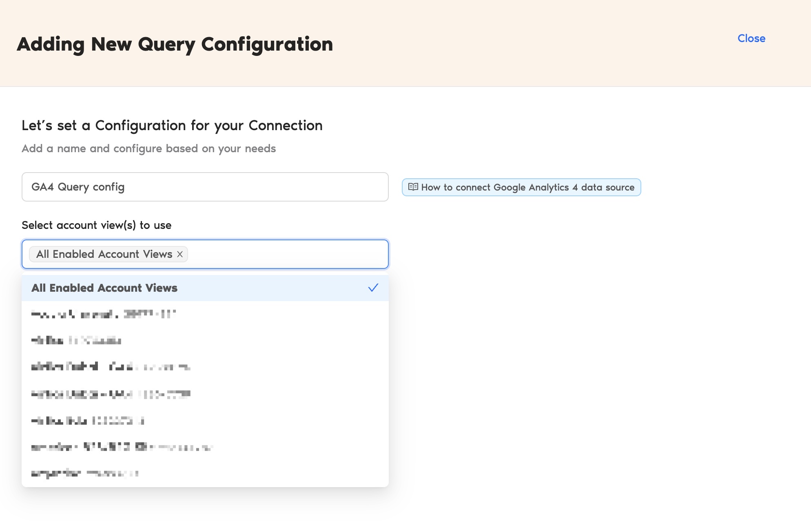Open How to connect Google Analytics 4 guide

[527, 187]
